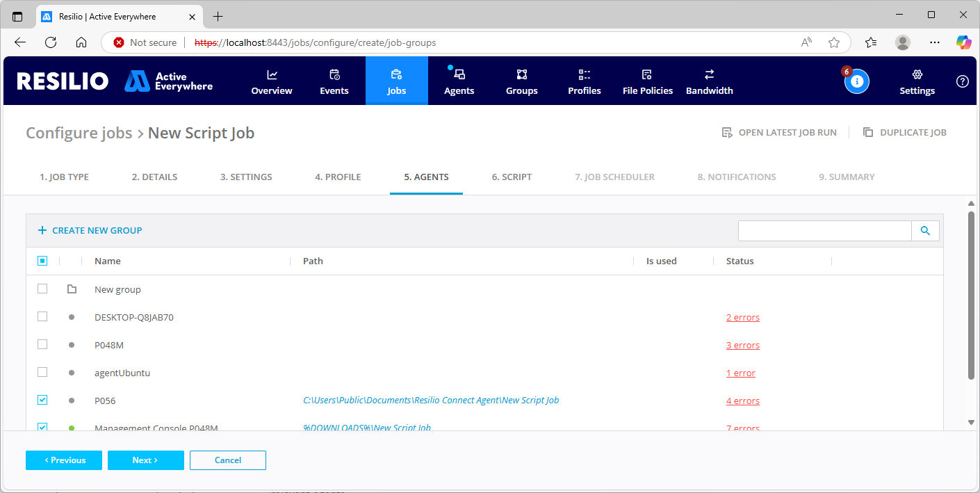
Task: Toggle the select-all checkbox in header
Action: pyautogui.click(x=42, y=261)
